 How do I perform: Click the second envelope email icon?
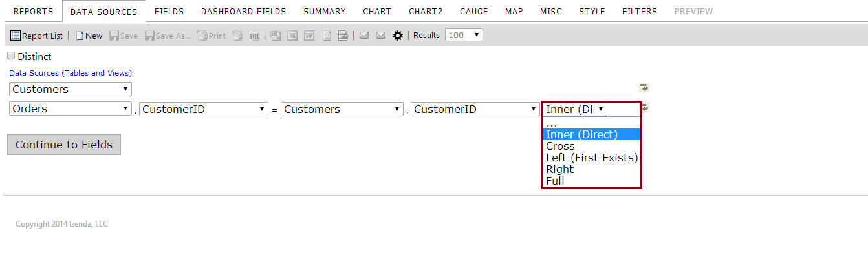(x=381, y=35)
